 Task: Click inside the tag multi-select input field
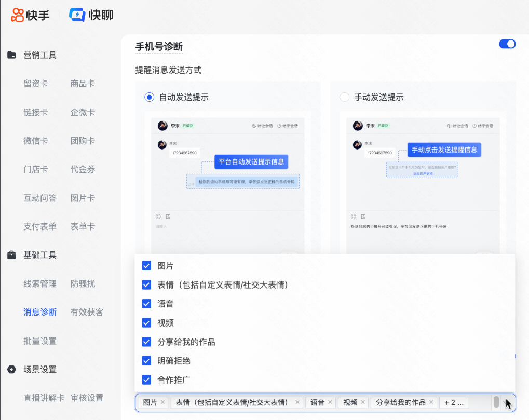(325, 402)
